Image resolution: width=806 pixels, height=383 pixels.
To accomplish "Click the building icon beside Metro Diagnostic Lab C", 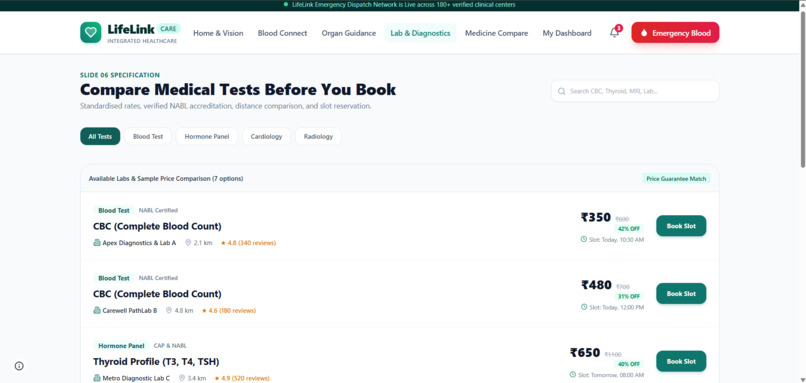I will pyautogui.click(x=97, y=378).
